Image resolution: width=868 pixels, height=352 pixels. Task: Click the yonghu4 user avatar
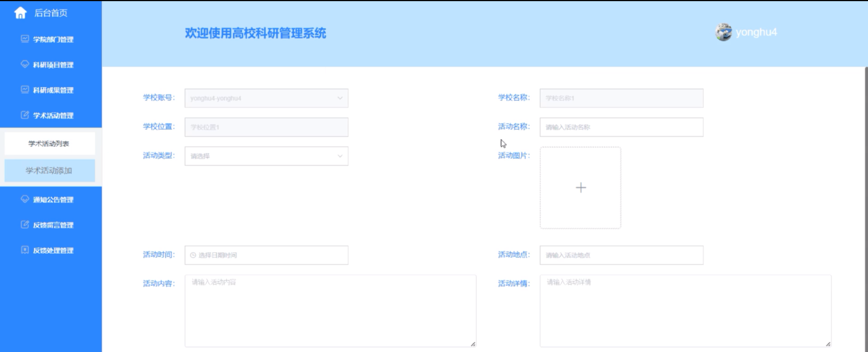tap(723, 32)
